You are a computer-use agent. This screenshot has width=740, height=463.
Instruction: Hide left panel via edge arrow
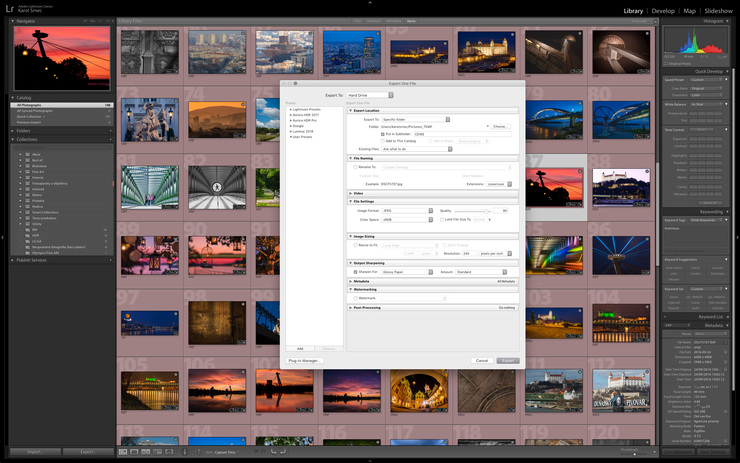2,237
